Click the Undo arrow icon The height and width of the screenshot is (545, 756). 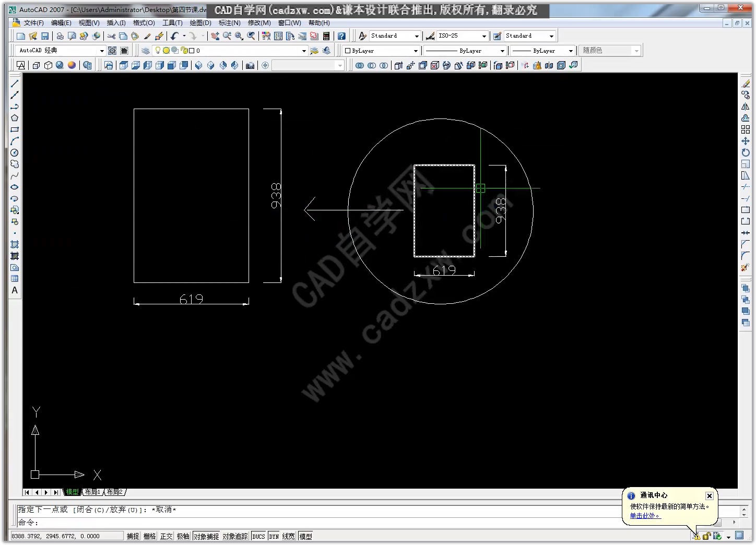pyautogui.click(x=175, y=36)
